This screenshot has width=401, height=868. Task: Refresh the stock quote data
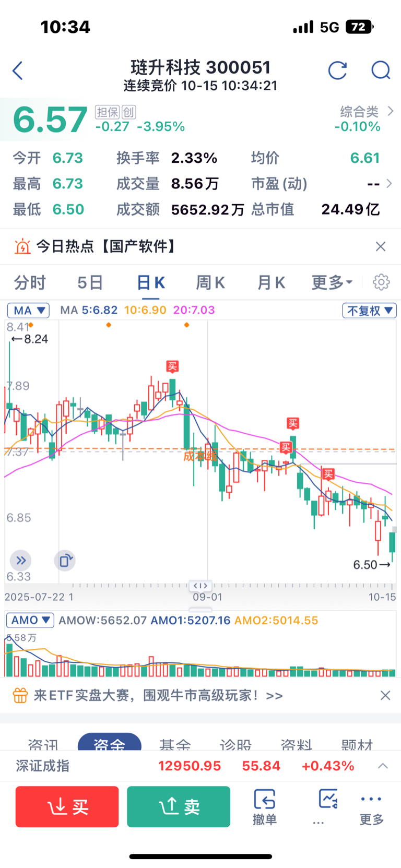337,70
